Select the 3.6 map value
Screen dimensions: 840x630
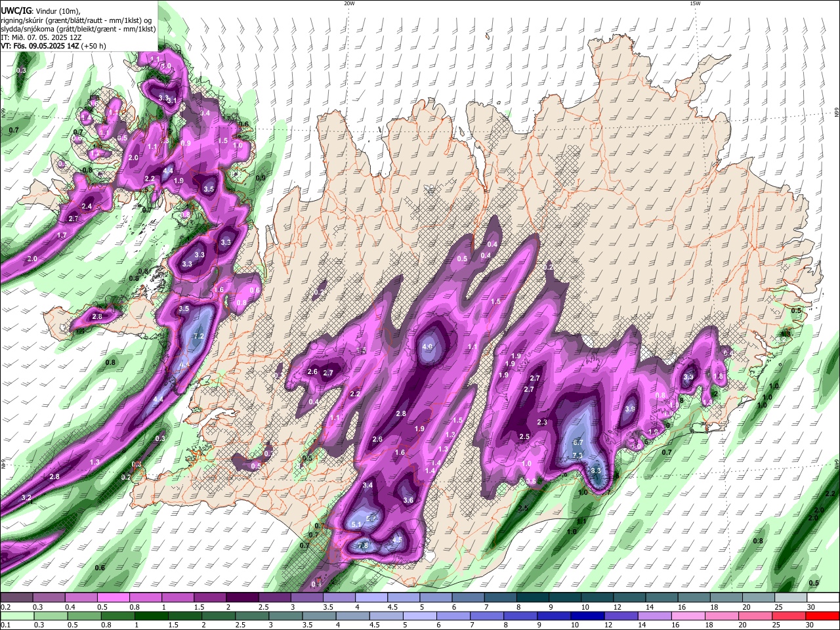click(408, 500)
